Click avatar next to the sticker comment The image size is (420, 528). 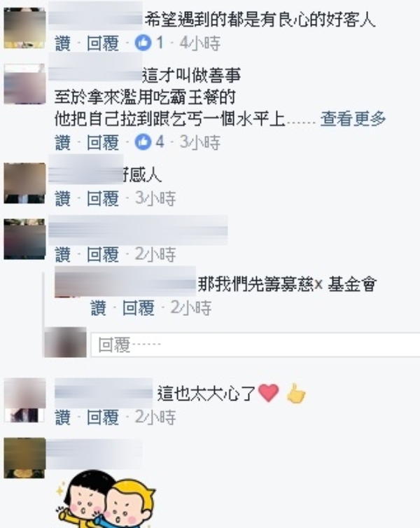[24, 458]
